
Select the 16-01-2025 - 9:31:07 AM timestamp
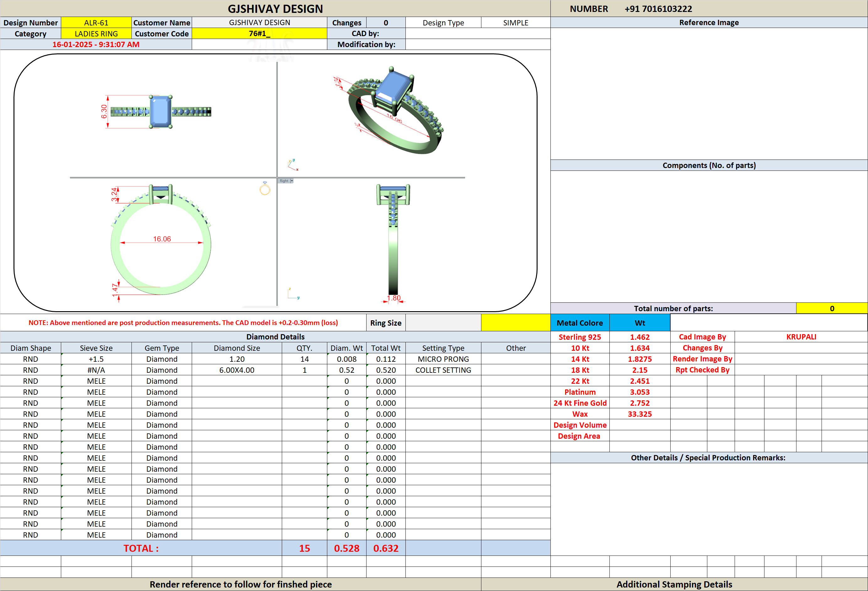[96, 45]
